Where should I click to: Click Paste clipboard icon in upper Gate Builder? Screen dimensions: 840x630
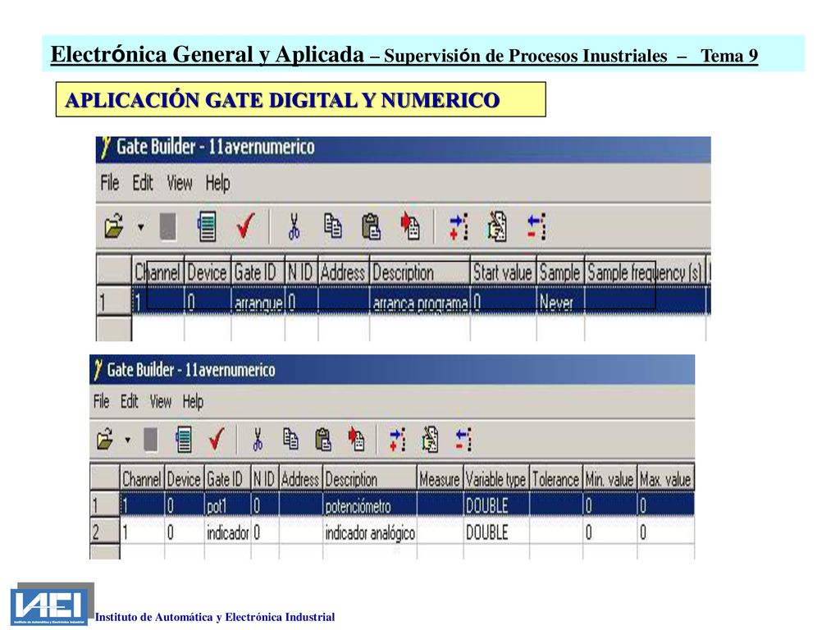tap(372, 226)
